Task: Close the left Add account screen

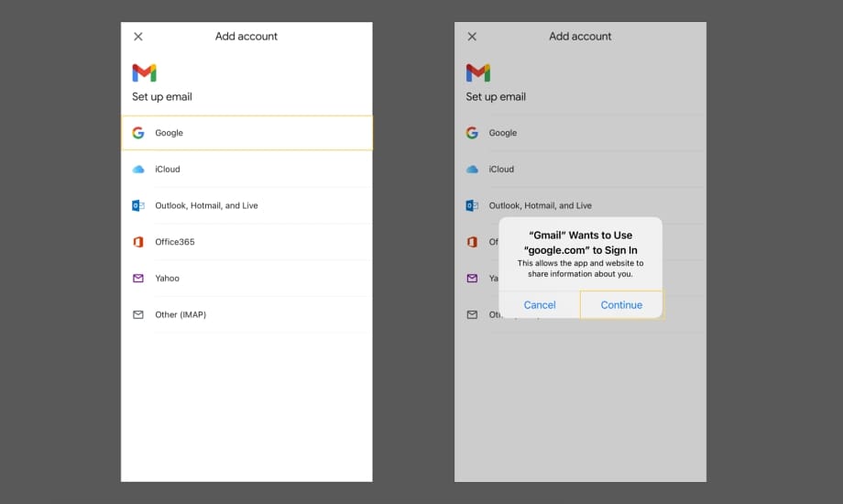Action: pyautogui.click(x=138, y=37)
